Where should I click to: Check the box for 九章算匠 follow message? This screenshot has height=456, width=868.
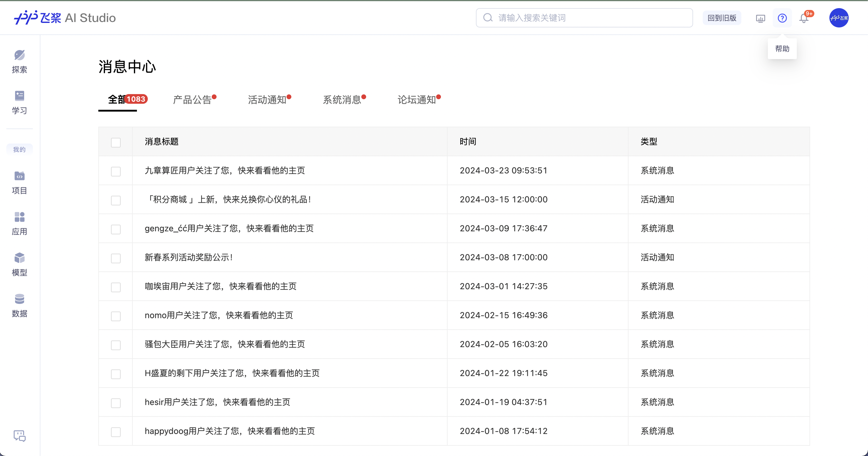[116, 171]
